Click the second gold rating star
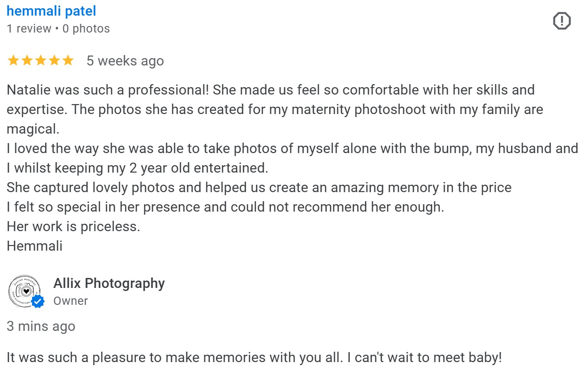The height and width of the screenshot is (379, 588). click(27, 61)
